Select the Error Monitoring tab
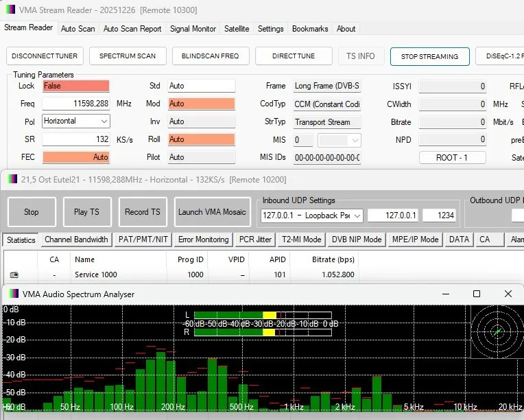524x420 pixels. tap(203, 240)
